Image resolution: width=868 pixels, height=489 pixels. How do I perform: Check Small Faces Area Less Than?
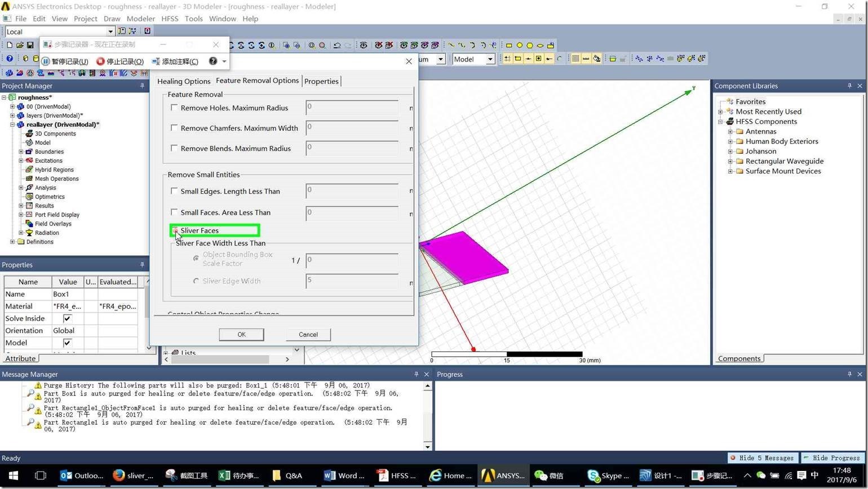point(174,212)
